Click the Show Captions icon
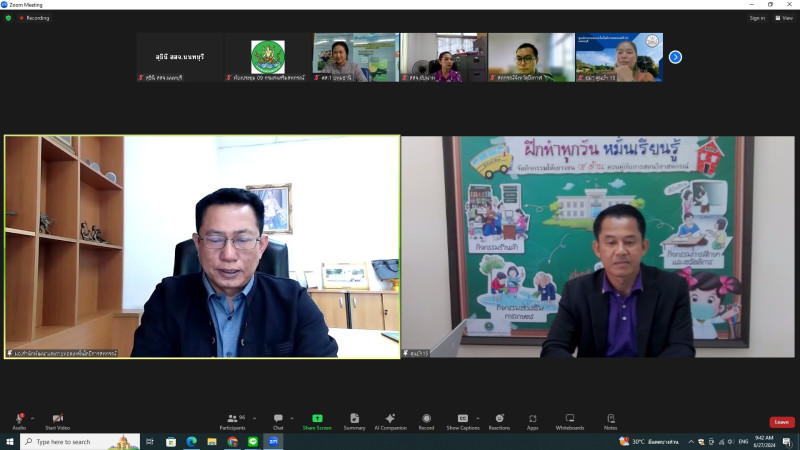This screenshot has height=450, width=800. (x=462, y=419)
